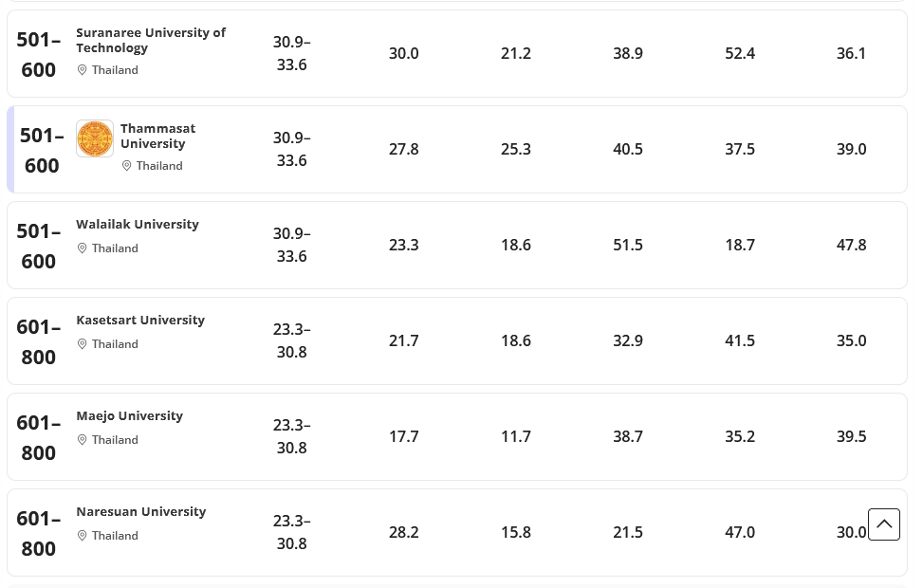923x588 pixels.
Task: Open the Walailak University page
Action: (138, 224)
